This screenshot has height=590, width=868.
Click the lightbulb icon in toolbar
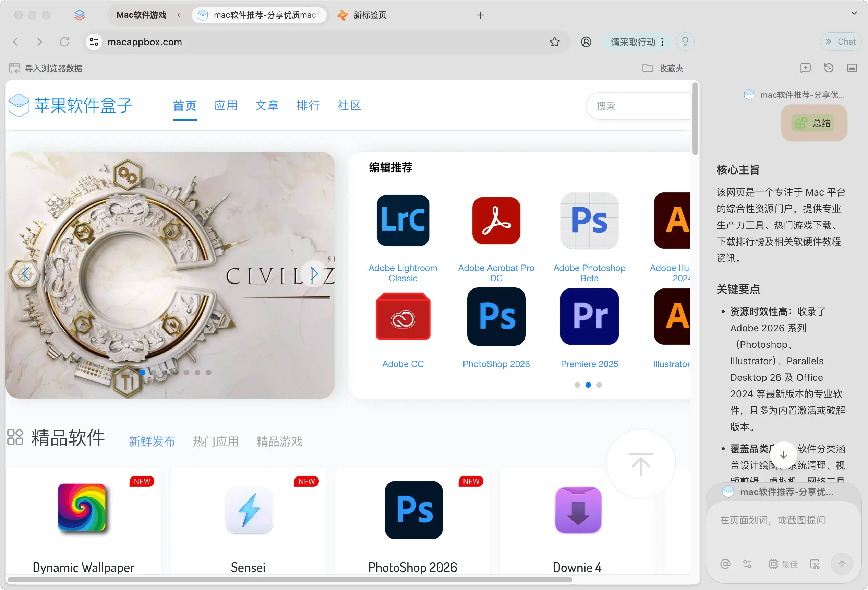pyautogui.click(x=685, y=42)
